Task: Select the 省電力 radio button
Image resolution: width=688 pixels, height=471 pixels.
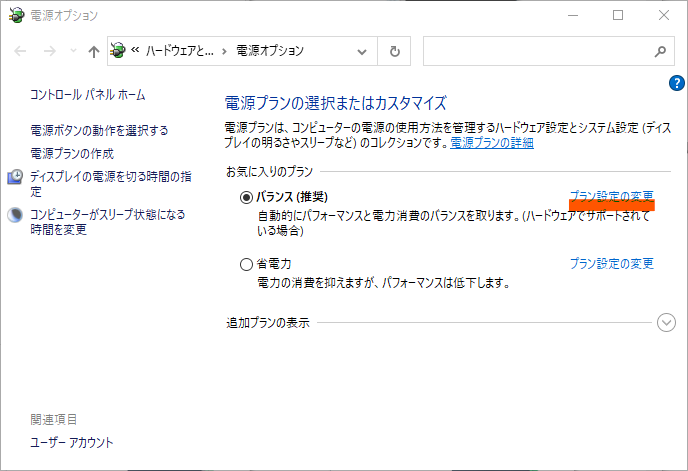Action: pos(246,264)
